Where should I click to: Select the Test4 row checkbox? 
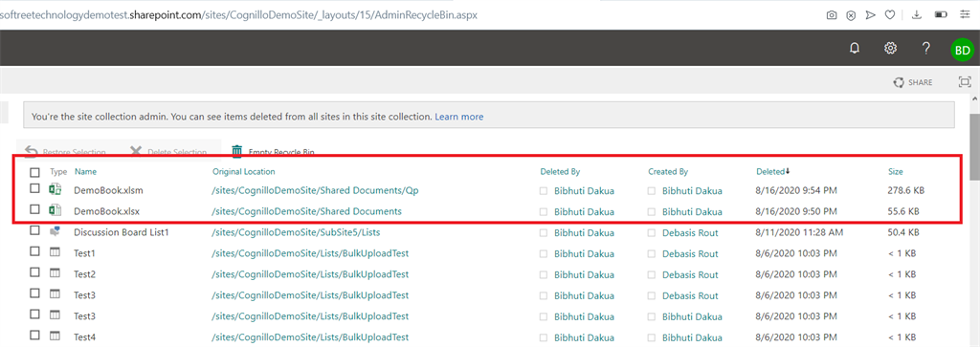tap(35, 336)
